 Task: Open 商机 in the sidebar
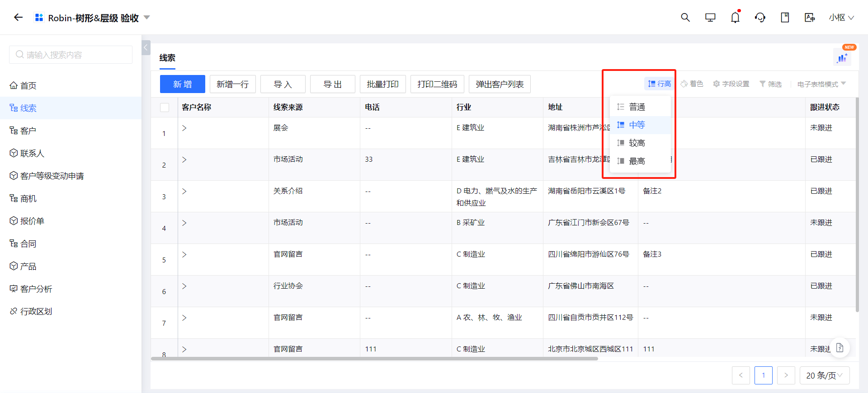(x=71, y=198)
